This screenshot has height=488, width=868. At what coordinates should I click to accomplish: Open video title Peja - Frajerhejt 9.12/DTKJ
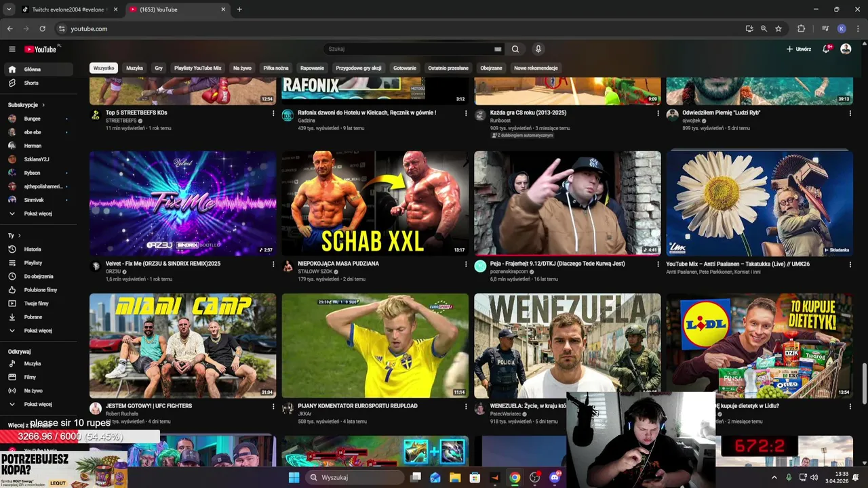pos(557,264)
